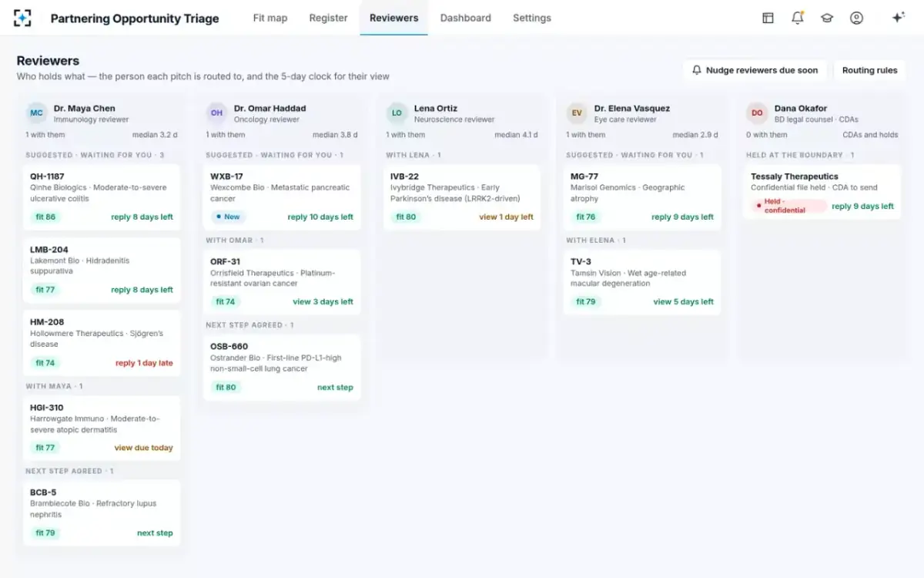Open the QH-1187 Qinhe Biologics card
Screen dimensions: 924x578
[x=102, y=197]
